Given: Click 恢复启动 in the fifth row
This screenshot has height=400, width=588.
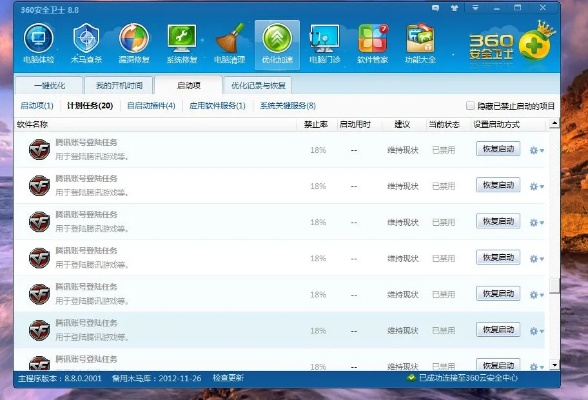Looking at the screenshot, I should (x=498, y=294).
